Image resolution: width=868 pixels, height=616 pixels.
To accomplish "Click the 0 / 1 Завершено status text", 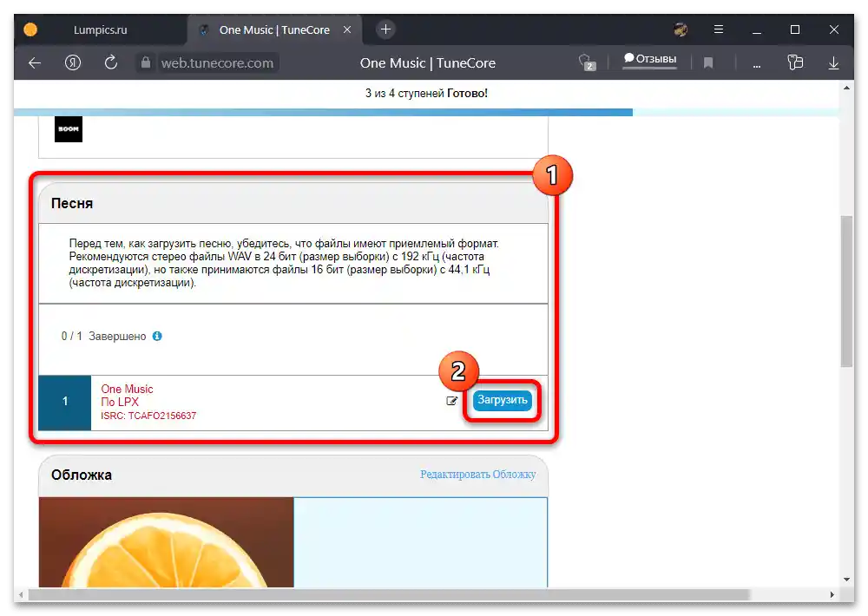I will pyautogui.click(x=103, y=336).
